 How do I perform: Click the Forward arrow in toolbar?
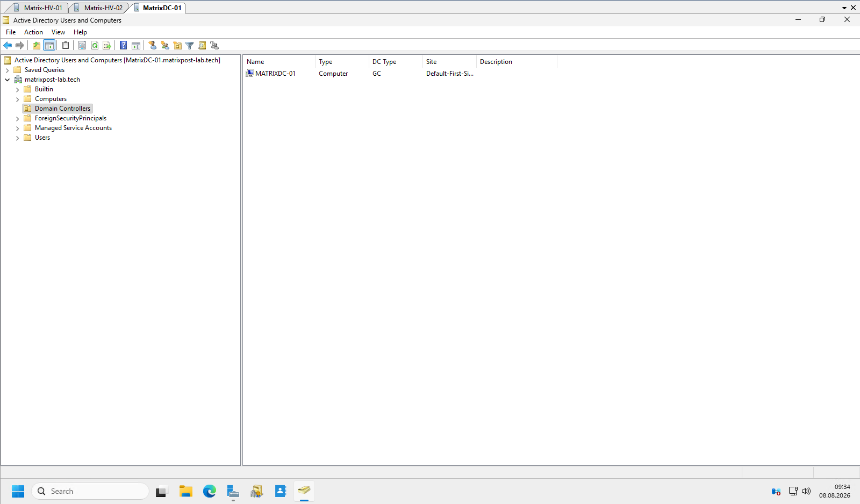(x=20, y=46)
